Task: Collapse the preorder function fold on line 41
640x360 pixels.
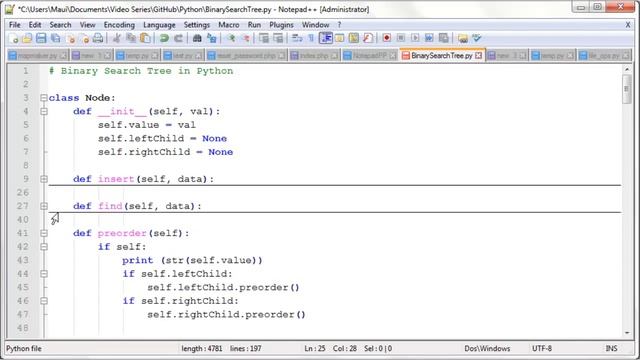Action: tap(44, 233)
